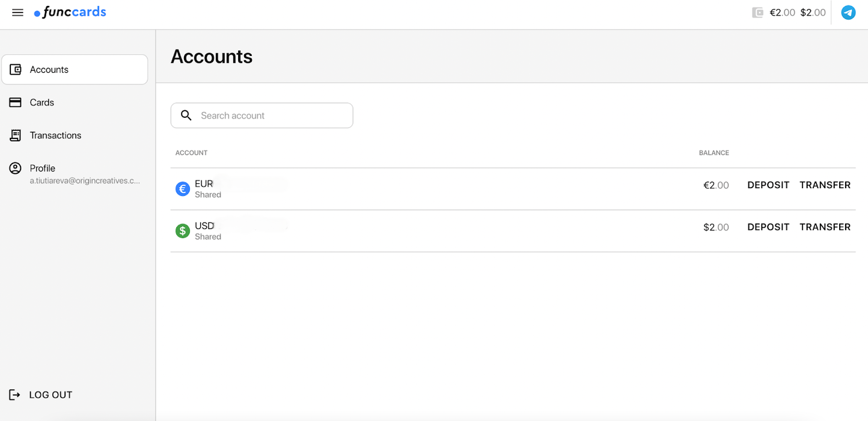
Task: Open the Transactions section
Action: pos(56,135)
